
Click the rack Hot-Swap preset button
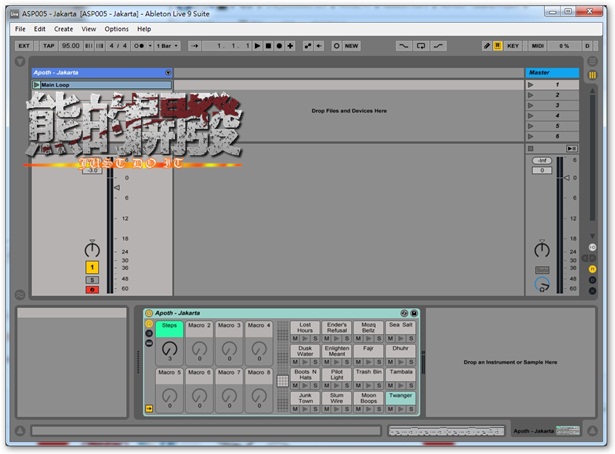pyautogui.click(x=404, y=313)
